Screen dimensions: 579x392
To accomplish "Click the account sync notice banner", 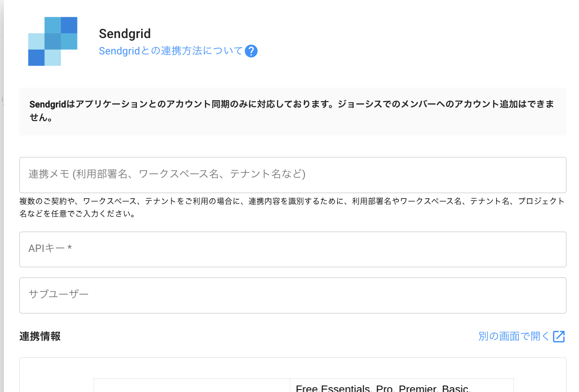I will (x=292, y=111).
